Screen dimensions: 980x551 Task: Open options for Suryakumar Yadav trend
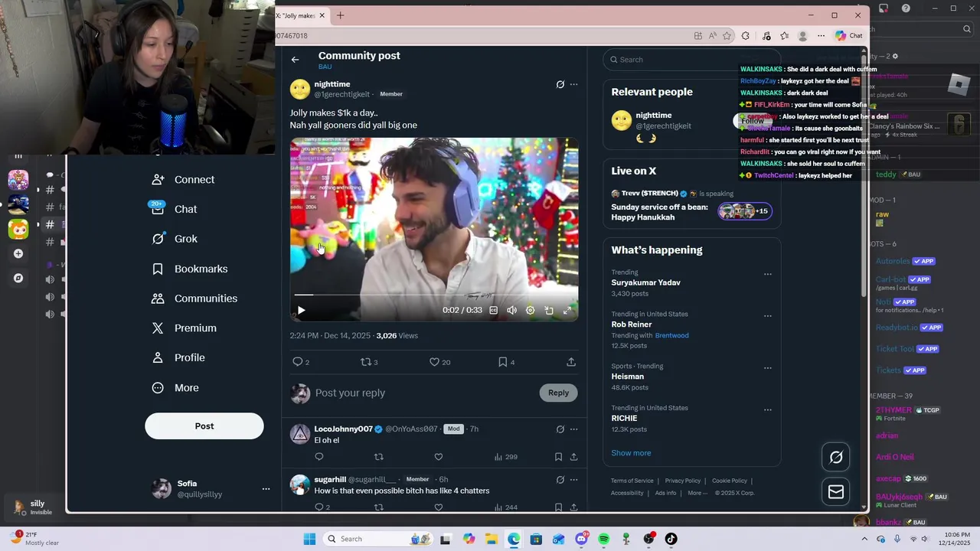[x=767, y=274]
